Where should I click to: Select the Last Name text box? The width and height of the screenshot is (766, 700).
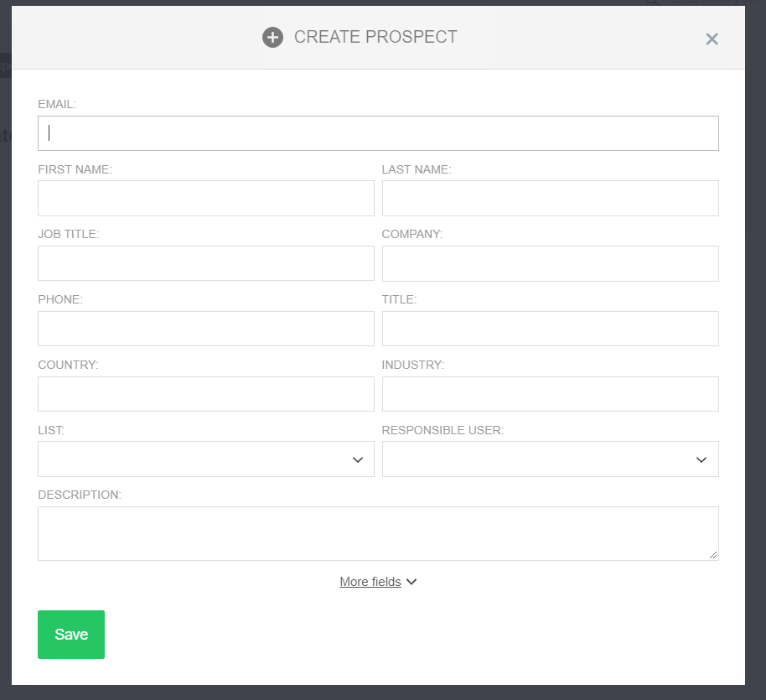550,198
